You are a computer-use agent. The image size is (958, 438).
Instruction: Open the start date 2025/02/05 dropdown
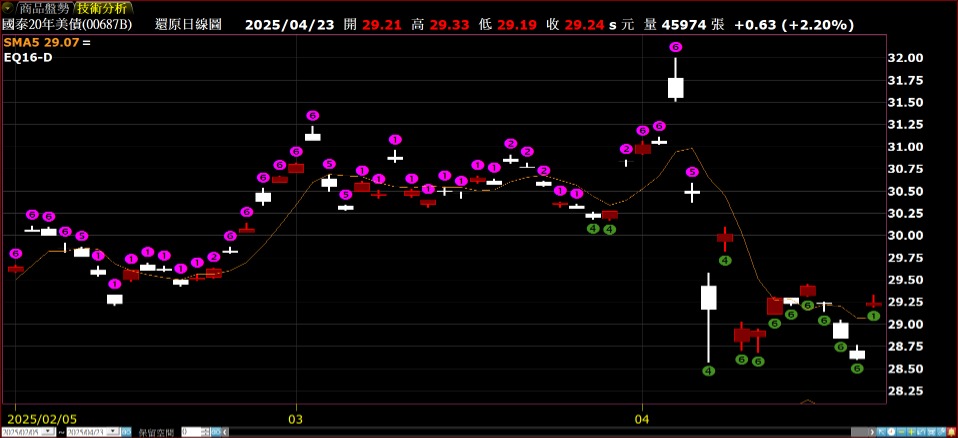click(x=49, y=431)
